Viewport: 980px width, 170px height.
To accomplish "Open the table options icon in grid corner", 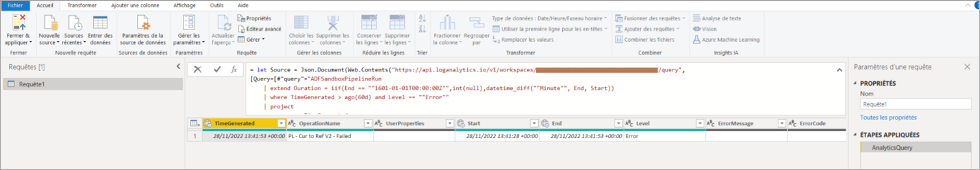I will [195, 123].
